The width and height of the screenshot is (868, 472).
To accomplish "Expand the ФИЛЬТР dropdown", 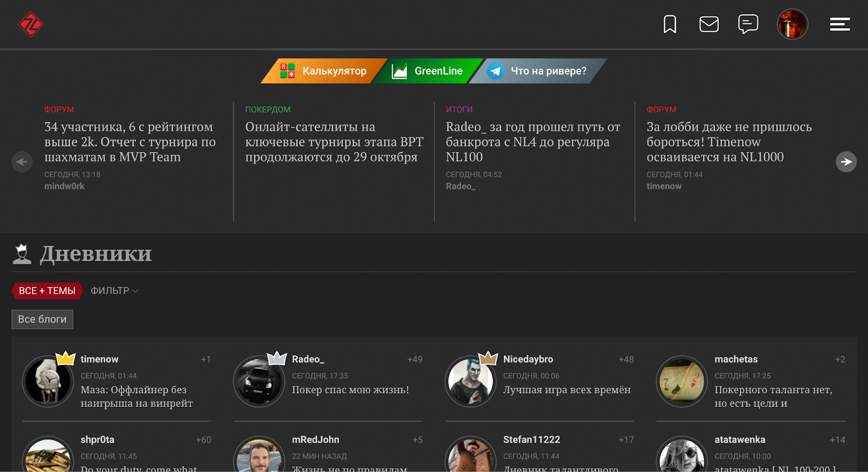I will pyautogui.click(x=114, y=291).
